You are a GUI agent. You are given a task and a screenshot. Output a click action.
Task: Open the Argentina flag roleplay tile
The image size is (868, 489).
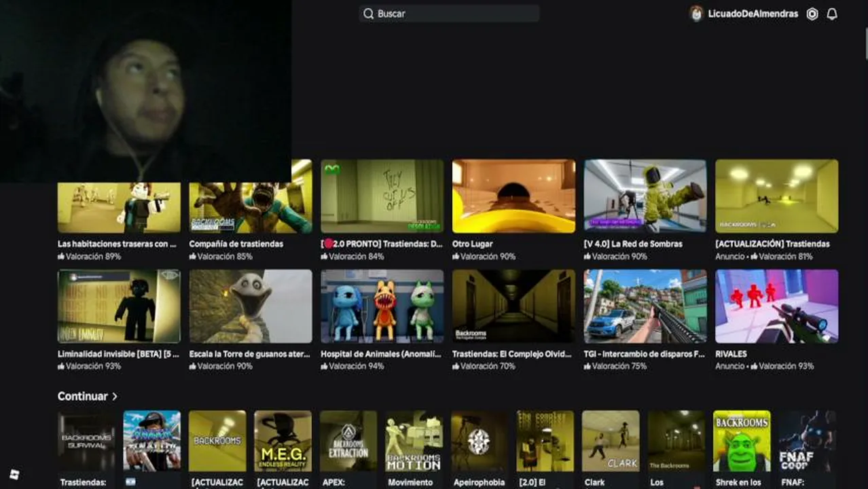tap(152, 441)
